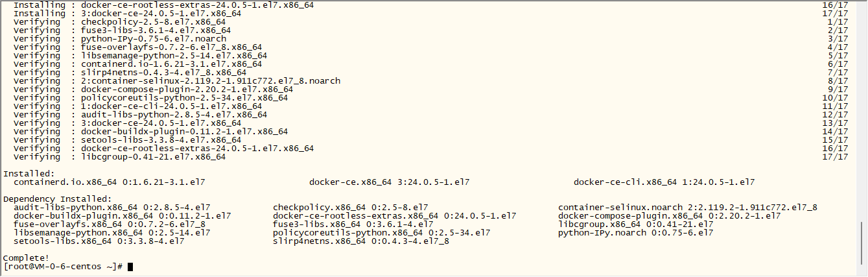Screen dimensions: 868x277
Task: Click the [root@VM-0-6-centos ~]# prompt text
Action: 63,267
